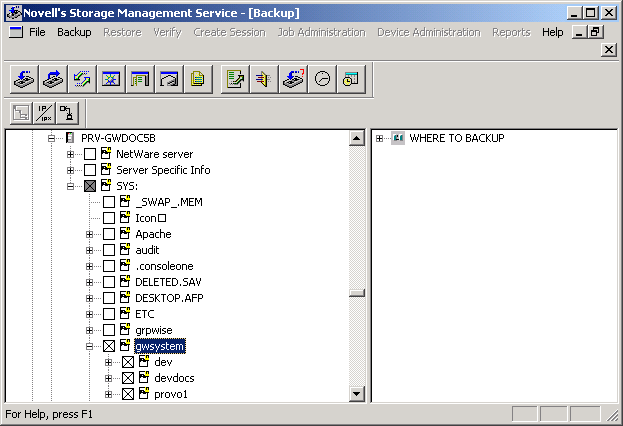Expand the ETC folder node
Viewport: 623px width, 426px height.
(x=89, y=314)
